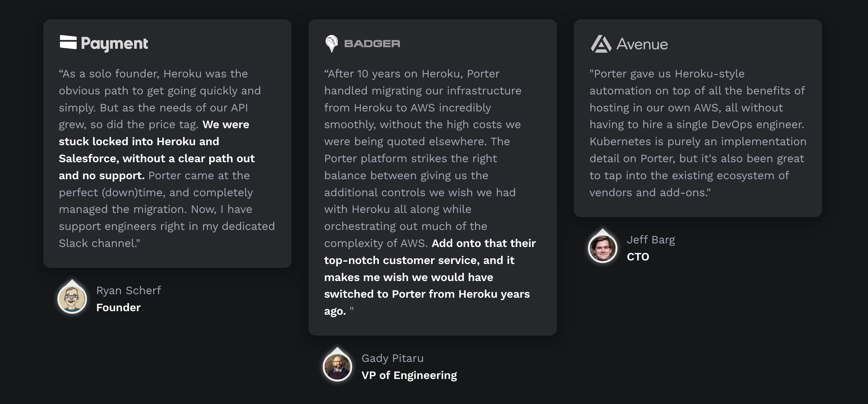
Task: Select Gady Pitaru's profile photo
Action: pos(337,366)
